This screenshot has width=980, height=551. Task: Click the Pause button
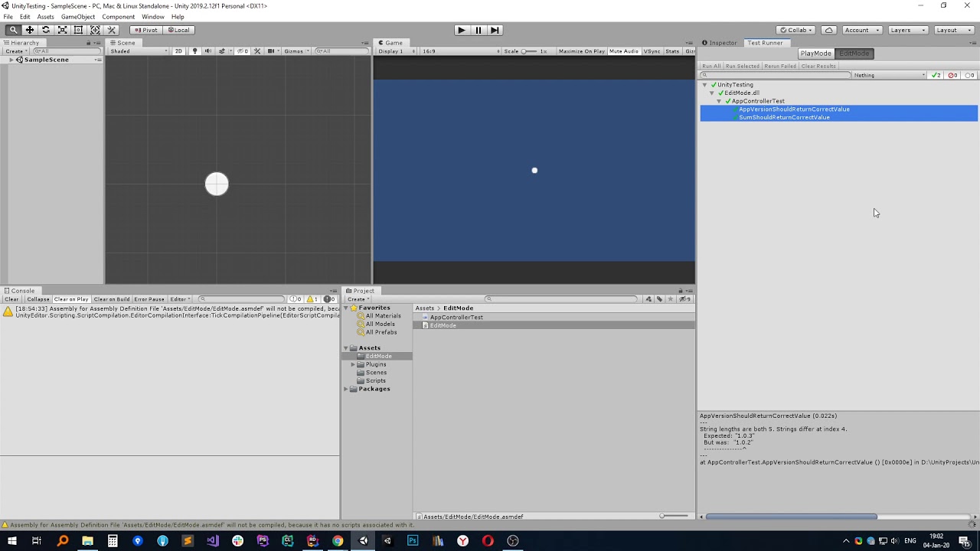click(x=478, y=30)
